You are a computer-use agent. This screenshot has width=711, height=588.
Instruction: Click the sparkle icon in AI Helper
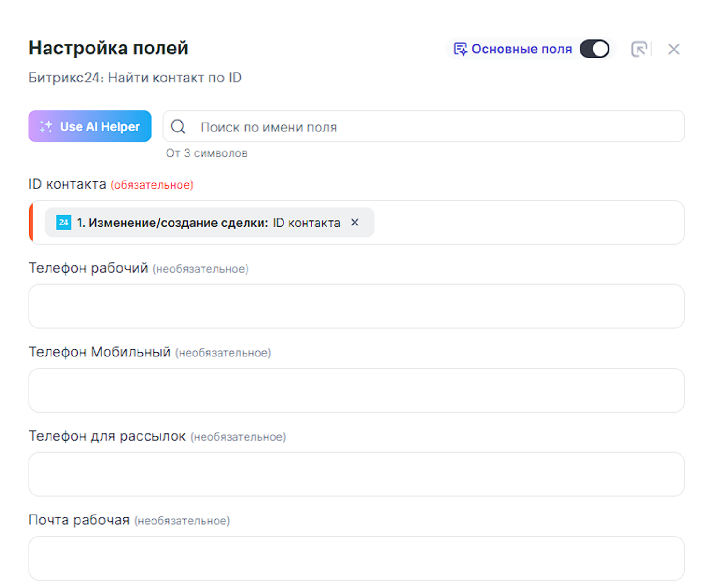[x=46, y=127]
